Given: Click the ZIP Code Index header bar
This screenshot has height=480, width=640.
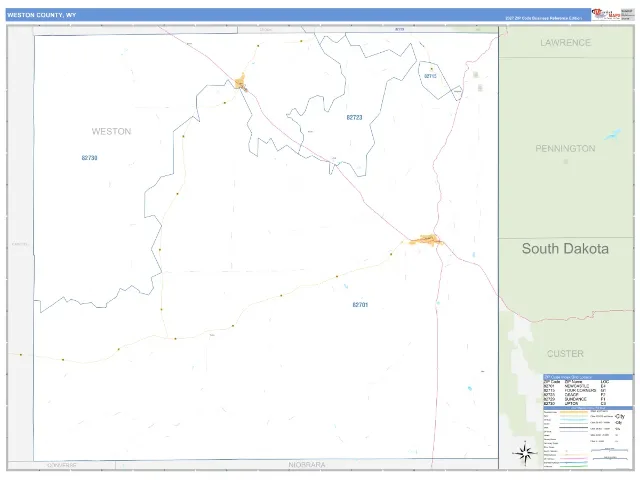Looking at the screenshot, I should coord(588,377).
